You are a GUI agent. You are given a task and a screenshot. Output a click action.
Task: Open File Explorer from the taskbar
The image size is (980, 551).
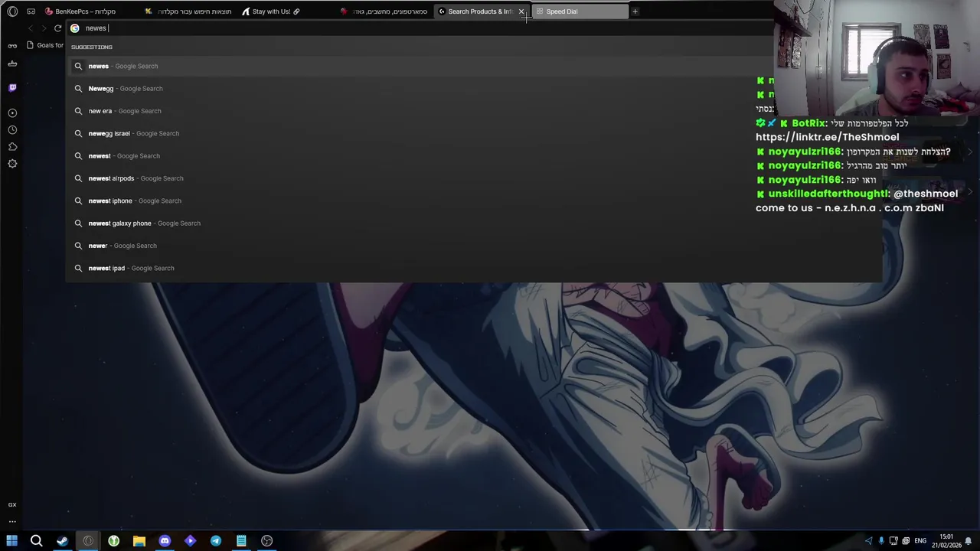point(139,541)
